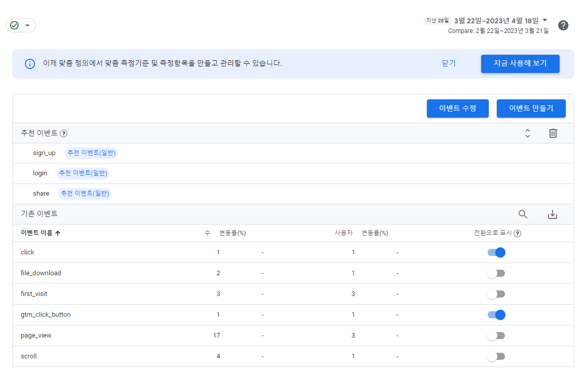This screenshot has height=368, width=588.
Task: Click the 지난 28일 date badge
Action: (437, 21)
